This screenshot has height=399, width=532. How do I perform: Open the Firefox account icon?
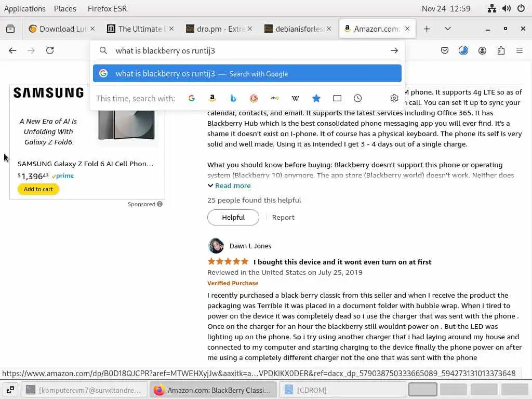(x=482, y=50)
